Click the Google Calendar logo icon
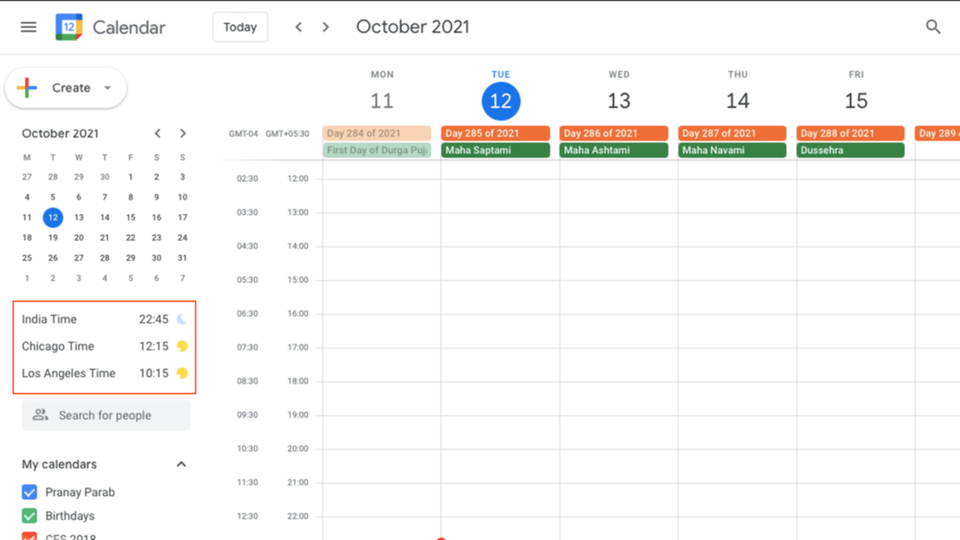The width and height of the screenshot is (960, 540). click(x=69, y=27)
